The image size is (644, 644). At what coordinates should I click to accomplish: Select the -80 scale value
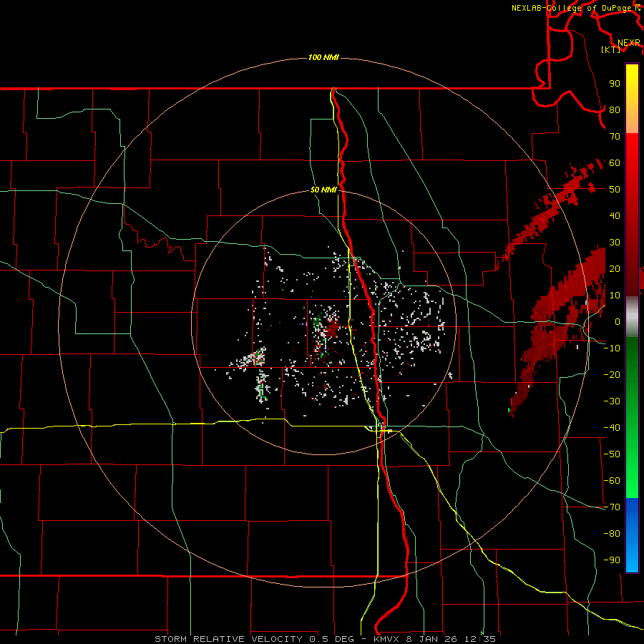pyautogui.click(x=612, y=534)
